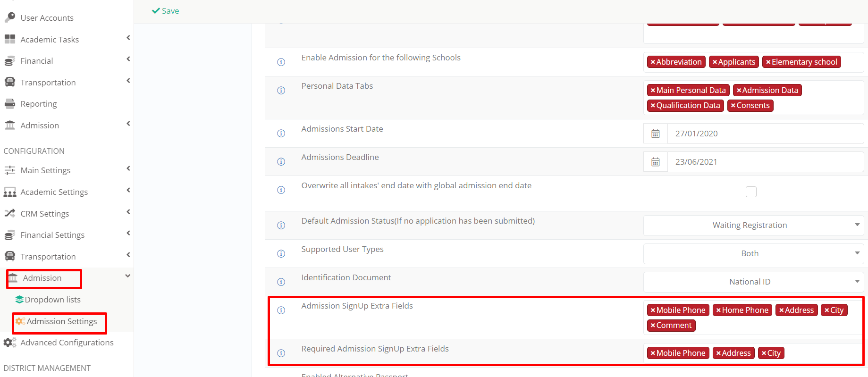Open Identification Document dropdown
The image size is (868, 377).
coord(753,282)
